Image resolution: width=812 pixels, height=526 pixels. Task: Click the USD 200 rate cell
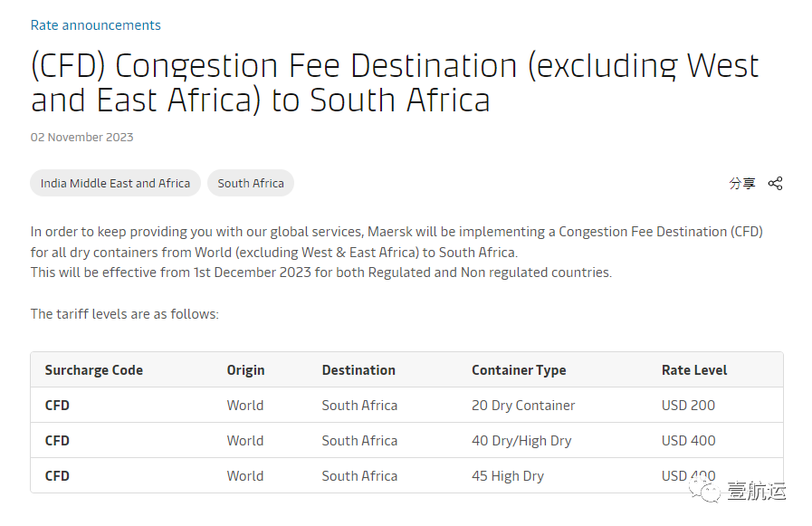[x=688, y=406]
